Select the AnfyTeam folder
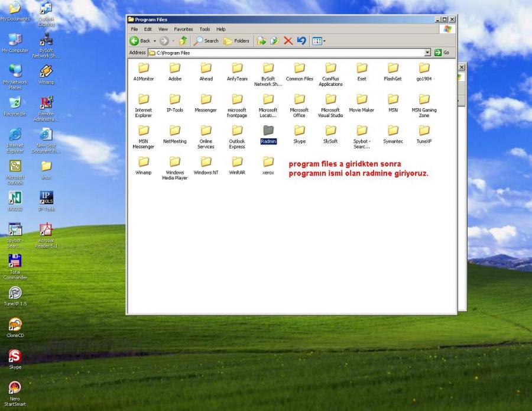The width and height of the screenshot is (532, 411). (x=237, y=72)
